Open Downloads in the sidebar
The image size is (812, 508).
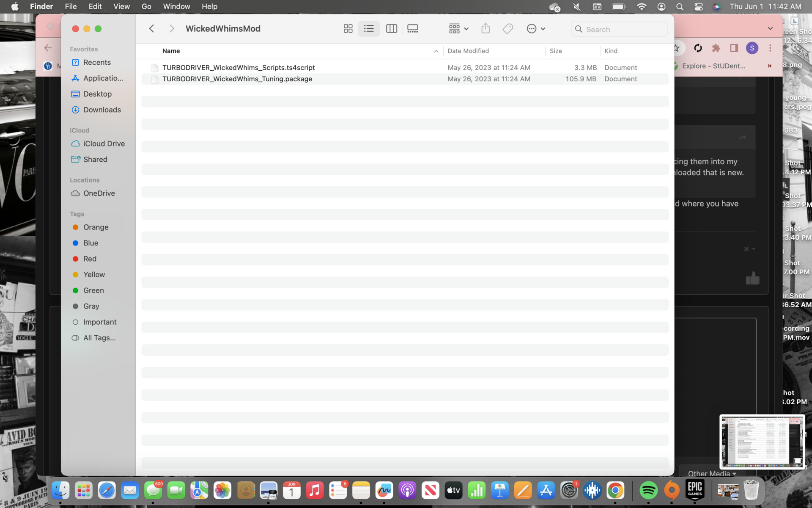coord(97,110)
